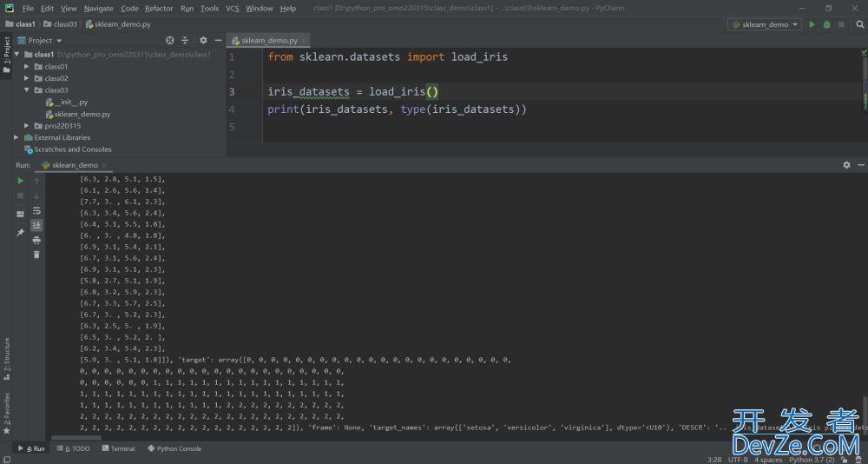Image resolution: width=868 pixels, height=464 pixels.
Task: Open Search Everywhere magnifier icon
Action: 860,24
